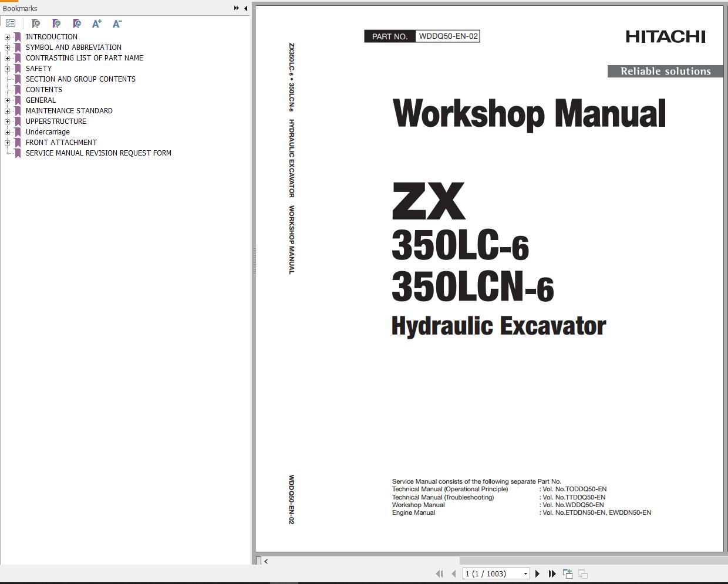
Task: Expand the MAINTENANCE STANDARD bookmark node
Action: click(x=8, y=111)
